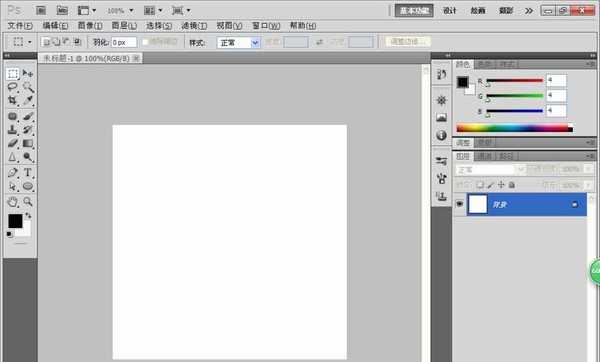Open the Info panel icon
The image size is (600, 362).
point(442,135)
